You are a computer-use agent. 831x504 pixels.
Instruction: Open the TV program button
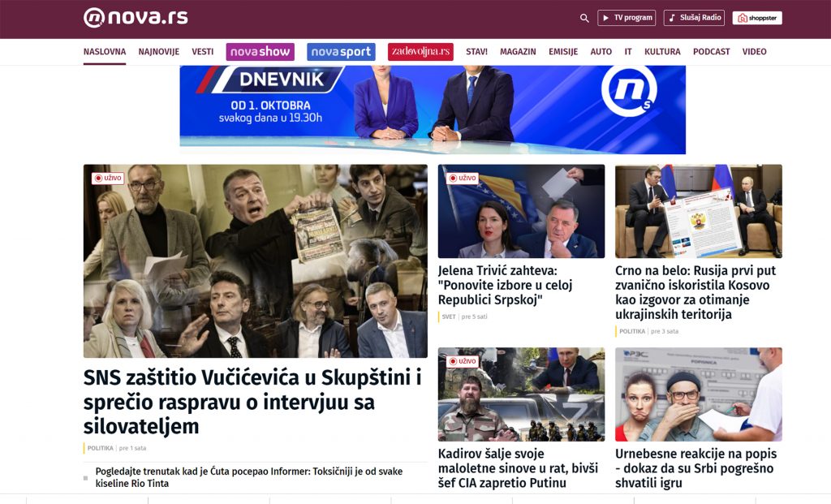(x=626, y=18)
